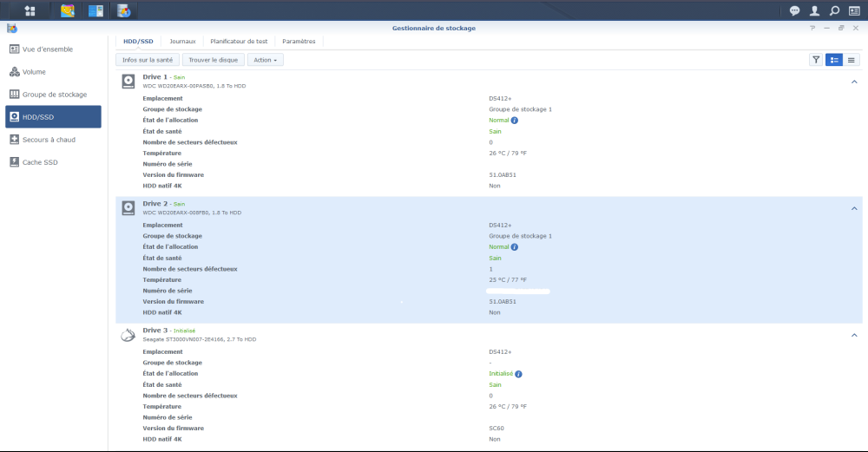Click the Trouver le disque button
The width and height of the screenshot is (868, 452).
click(213, 60)
